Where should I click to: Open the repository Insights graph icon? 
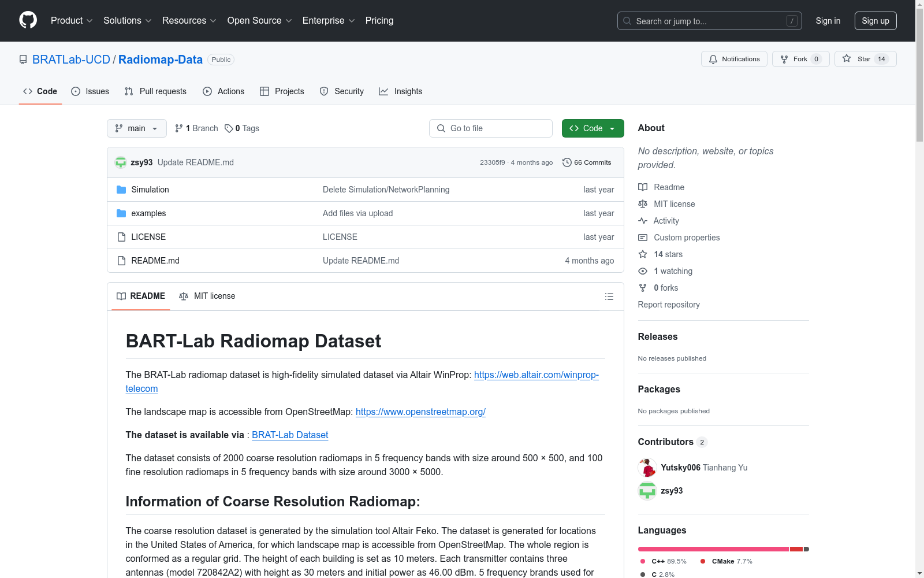(x=384, y=91)
